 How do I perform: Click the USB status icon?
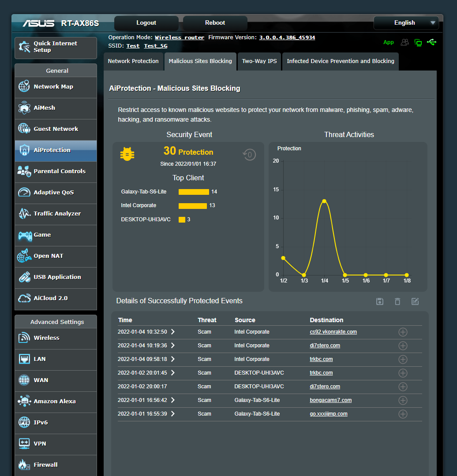tap(431, 42)
